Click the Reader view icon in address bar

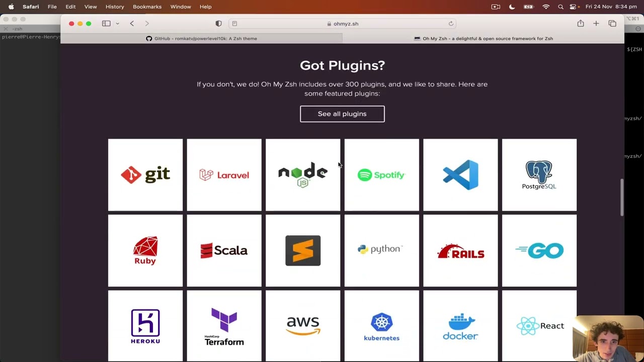point(234,24)
